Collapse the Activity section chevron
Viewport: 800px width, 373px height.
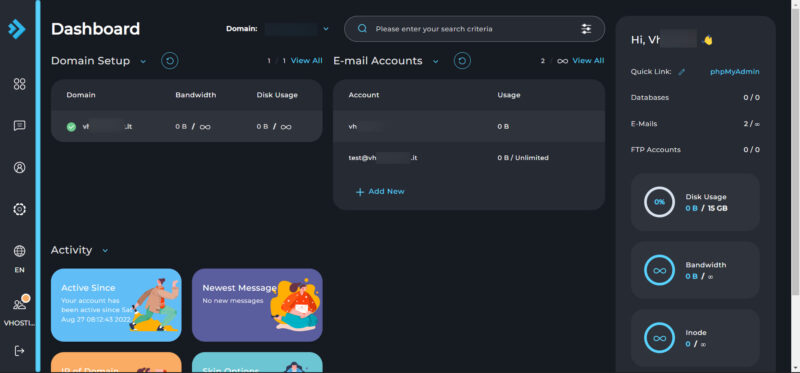click(x=105, y=251)
